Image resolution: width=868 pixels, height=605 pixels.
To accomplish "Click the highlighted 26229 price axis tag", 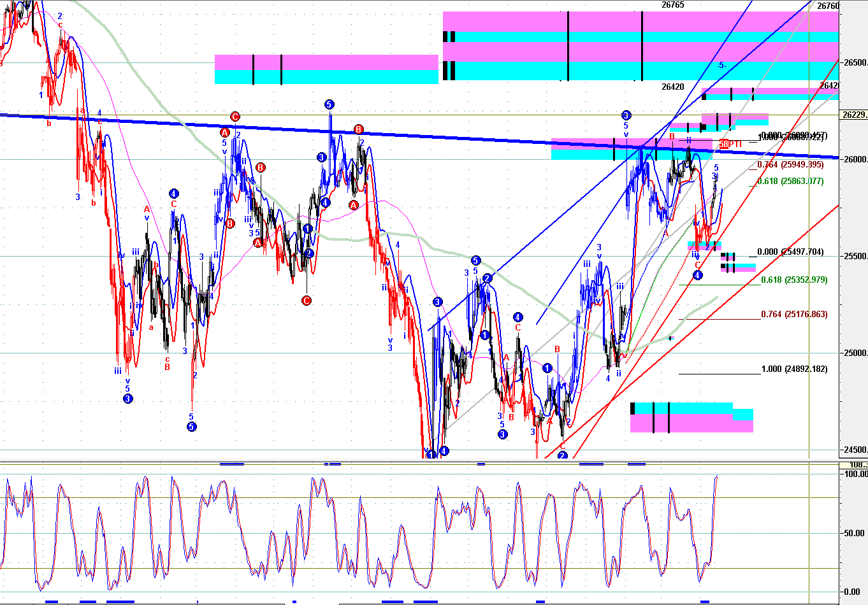I will (854, 115).
